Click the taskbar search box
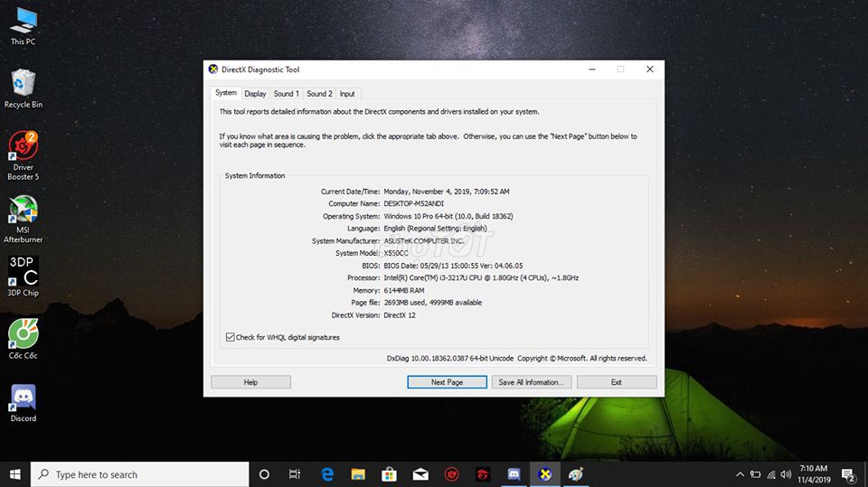Screen dimensions: 868x487 coord(139,474)
